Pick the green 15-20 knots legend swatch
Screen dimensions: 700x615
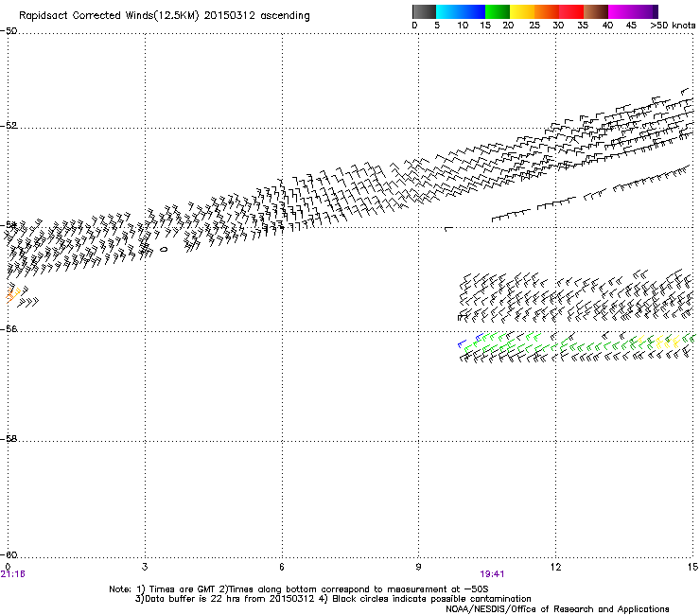pos(498,11)
